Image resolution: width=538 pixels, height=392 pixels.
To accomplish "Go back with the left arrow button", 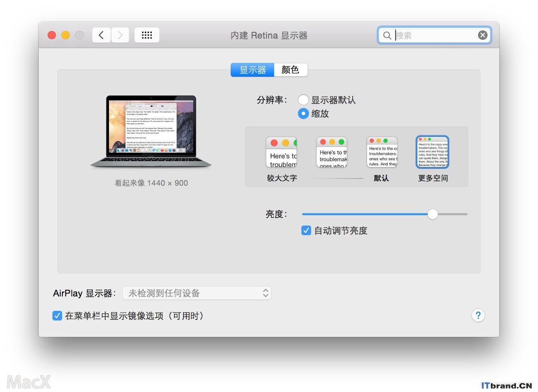I will pos(101,35).
